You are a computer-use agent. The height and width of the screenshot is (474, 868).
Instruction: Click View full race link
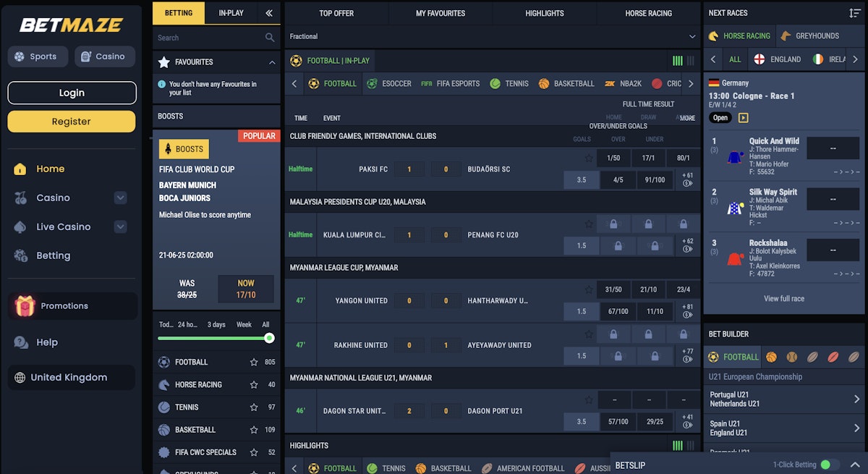(784, 299)
